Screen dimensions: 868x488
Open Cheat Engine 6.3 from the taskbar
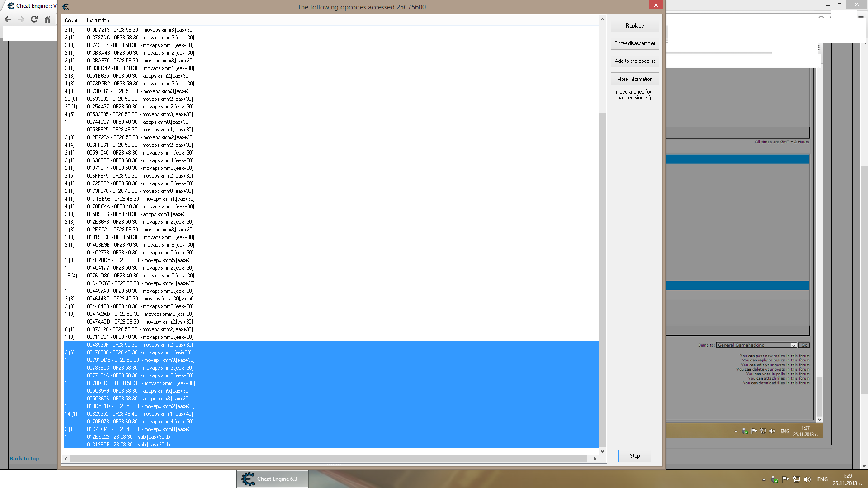(x=271, y=479)
